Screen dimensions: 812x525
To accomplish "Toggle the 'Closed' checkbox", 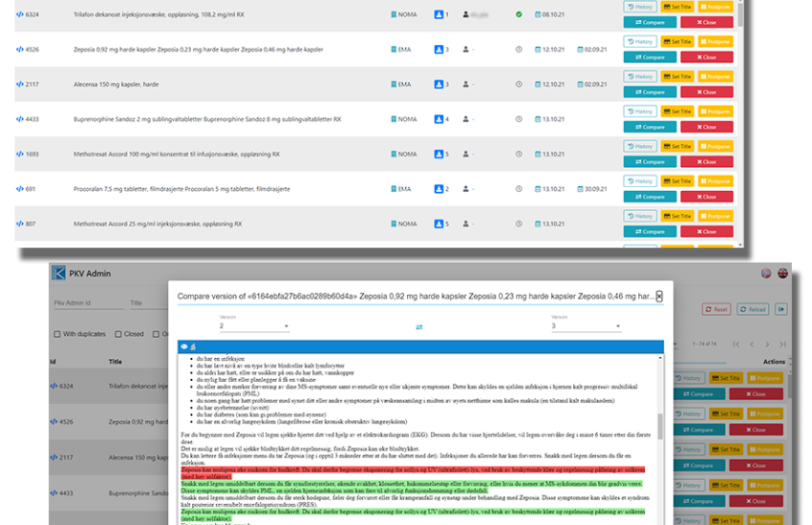I will [x=118, y=334].
